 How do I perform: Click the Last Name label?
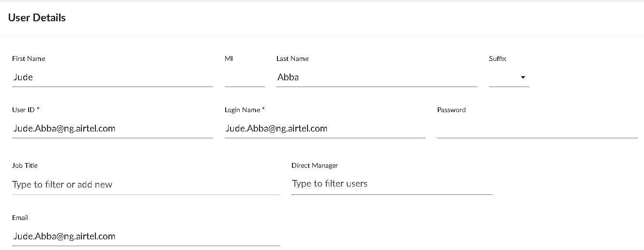292,59
